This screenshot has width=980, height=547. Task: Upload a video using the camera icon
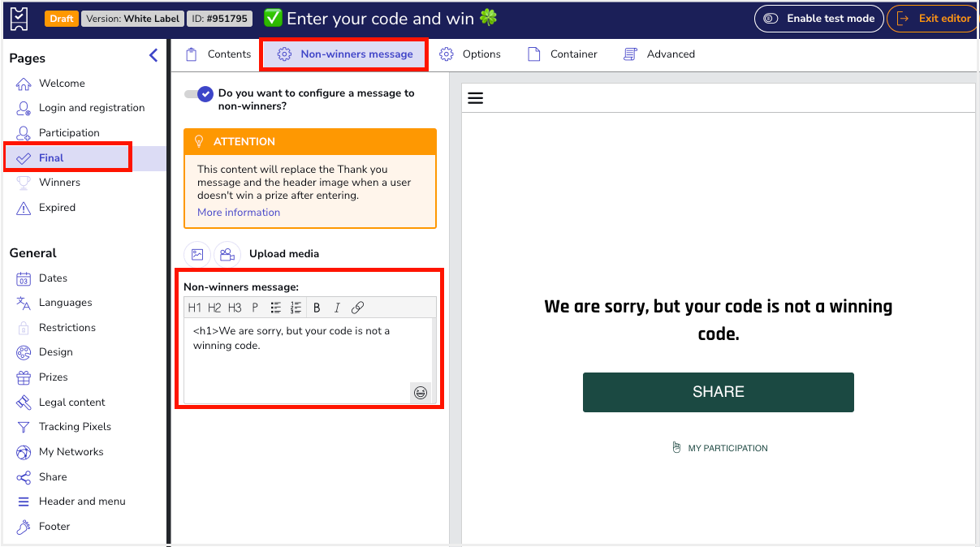227,254
